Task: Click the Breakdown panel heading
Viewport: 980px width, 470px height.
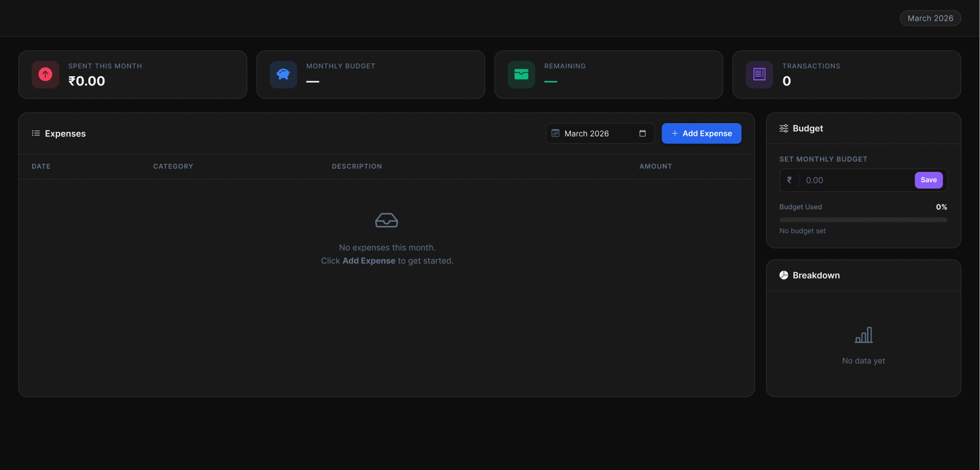Action: point(816,275)
